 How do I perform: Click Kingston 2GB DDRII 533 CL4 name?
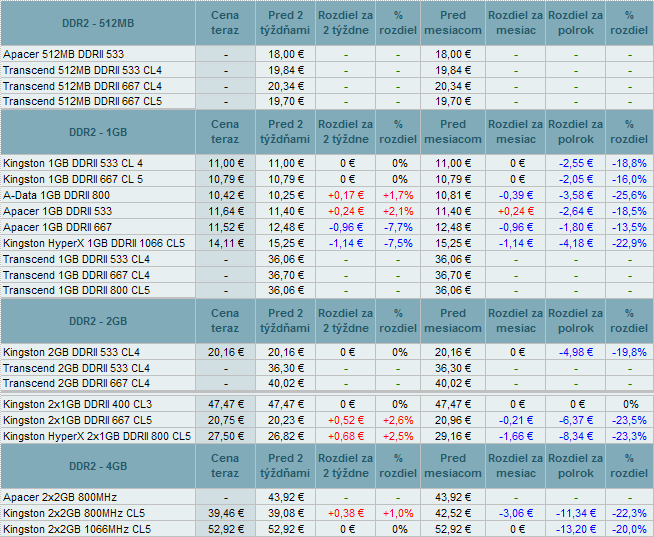point(71,353)
